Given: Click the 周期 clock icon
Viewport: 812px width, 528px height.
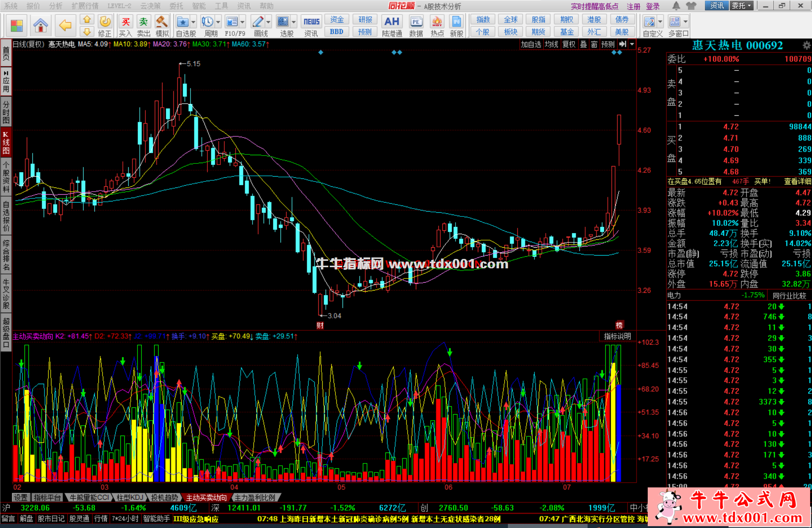Looking at the screenshot, I should [x=207, y=22].
